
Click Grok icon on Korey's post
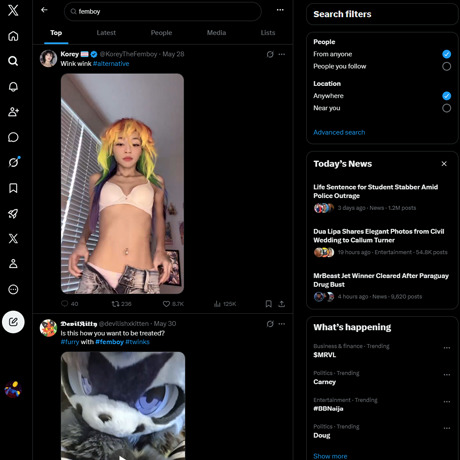click(270, 54)
